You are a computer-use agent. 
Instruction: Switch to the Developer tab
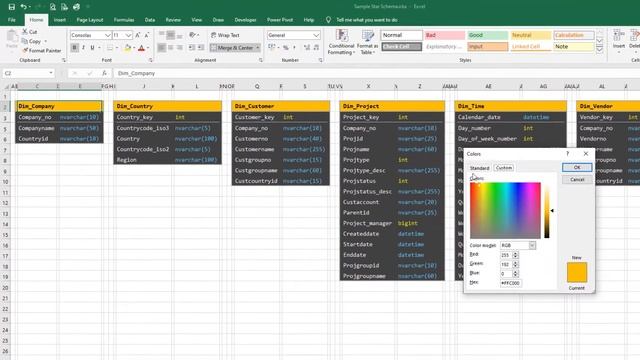click(245, 20)
